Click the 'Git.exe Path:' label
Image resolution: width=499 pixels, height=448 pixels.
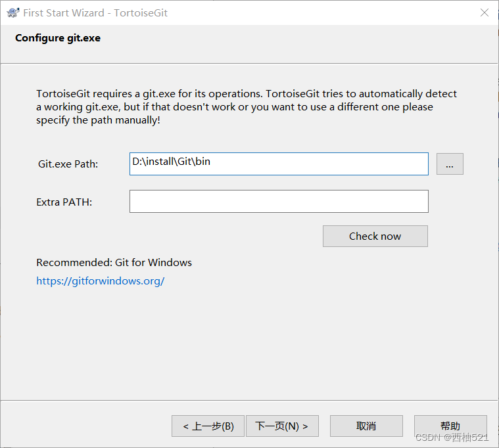coord(68,164)
